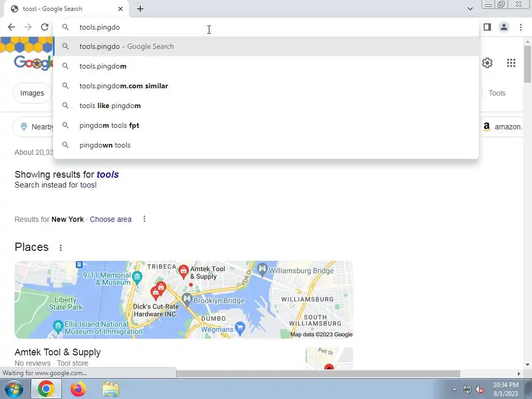Screen dimensions: 532x399
Task: Open the search Tools button
Action: 497,93
